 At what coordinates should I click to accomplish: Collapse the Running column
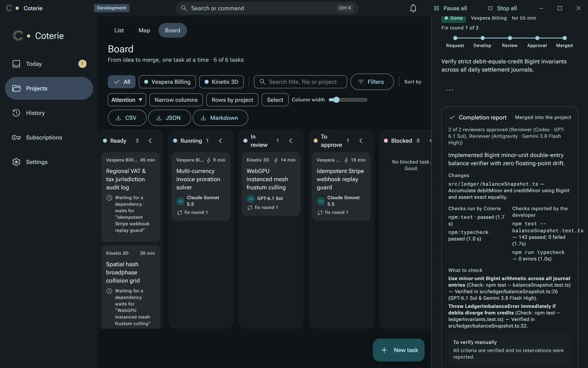pos(220,141)
